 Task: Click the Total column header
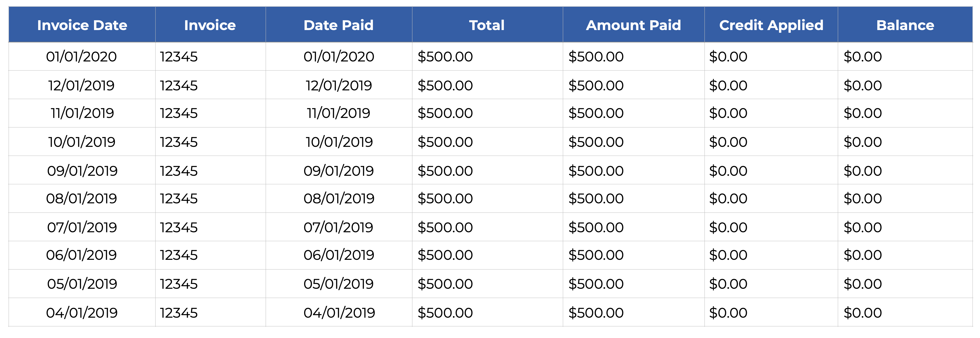point(487,25)
